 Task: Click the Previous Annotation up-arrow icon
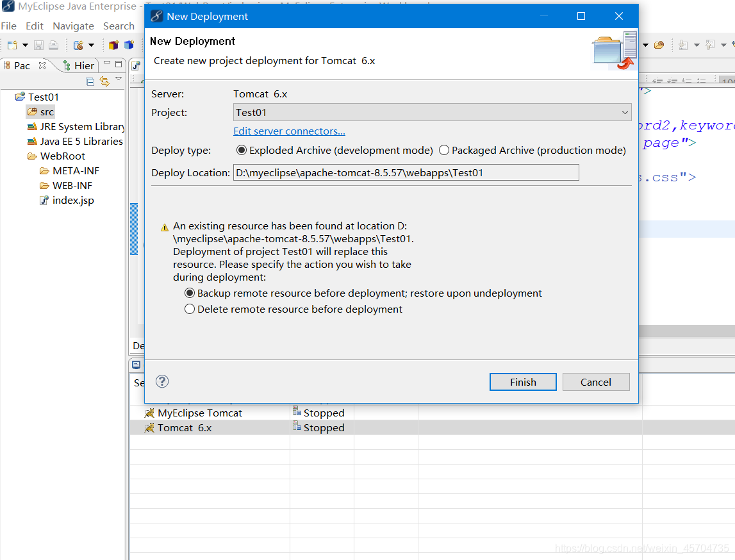click(x=710, y=45)
